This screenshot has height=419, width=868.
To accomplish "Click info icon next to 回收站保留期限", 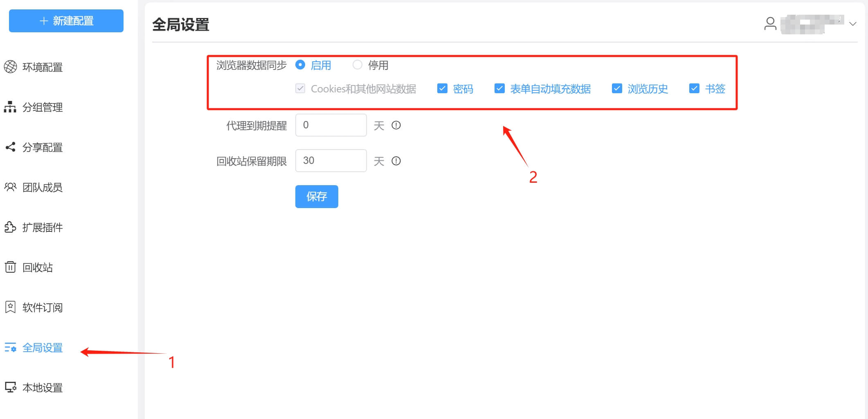I will coord(396,161).
